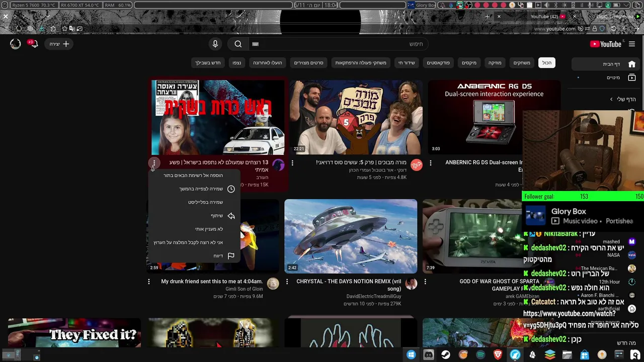
Task: Click the www.youtube.com address bar
Action: pyautogui.click(x=554, y=29)
